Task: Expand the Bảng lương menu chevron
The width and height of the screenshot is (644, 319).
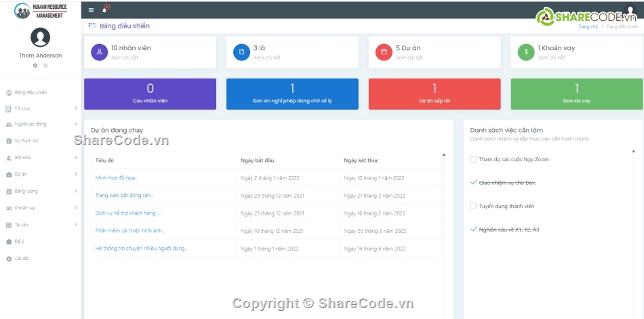Action: pyautogui.click(x=75, y=191)
